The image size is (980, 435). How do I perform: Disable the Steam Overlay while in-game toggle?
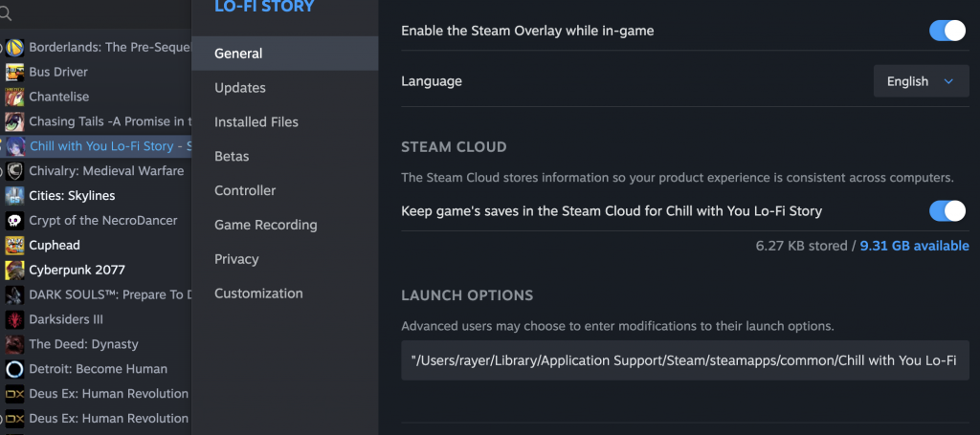point(947,30)
